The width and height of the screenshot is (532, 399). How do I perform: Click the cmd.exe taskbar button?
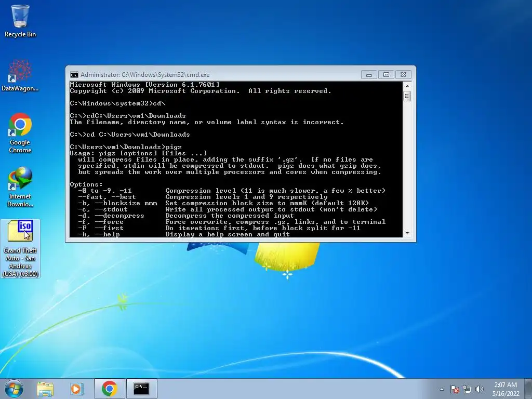(x=141, y=389)
